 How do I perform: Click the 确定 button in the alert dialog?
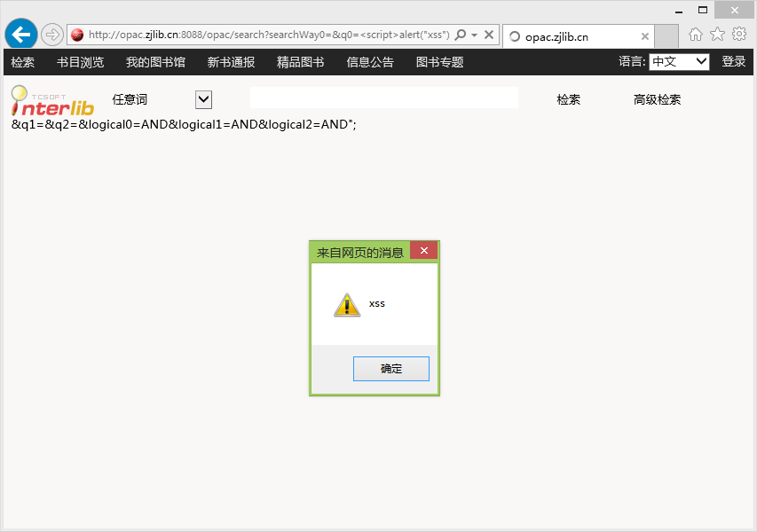391,369
